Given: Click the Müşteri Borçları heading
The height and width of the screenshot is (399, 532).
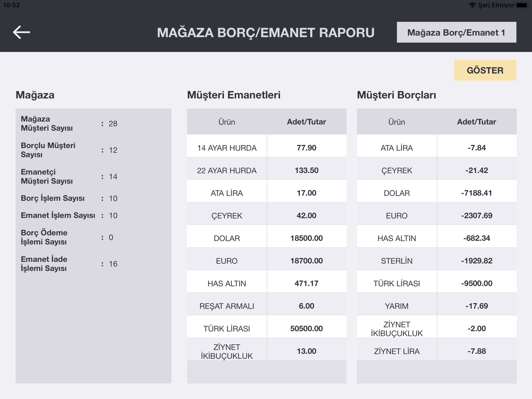Looking at the screenshot, I should [396, 95].
